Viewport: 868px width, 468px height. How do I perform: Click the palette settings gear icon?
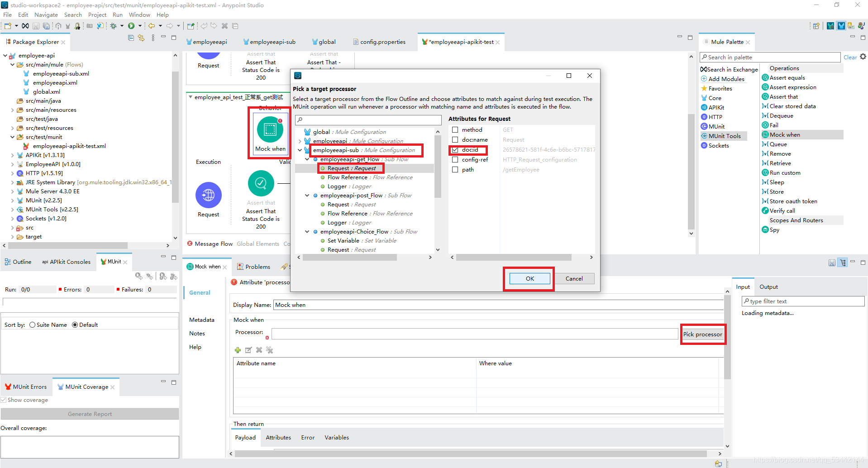[863, 57]
